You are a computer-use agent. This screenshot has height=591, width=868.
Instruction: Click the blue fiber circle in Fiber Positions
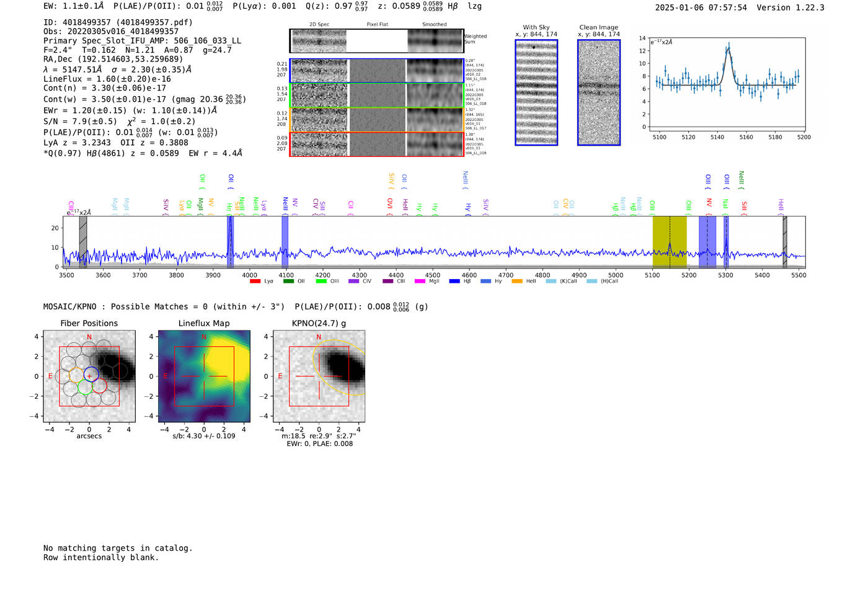coord(91,374)
